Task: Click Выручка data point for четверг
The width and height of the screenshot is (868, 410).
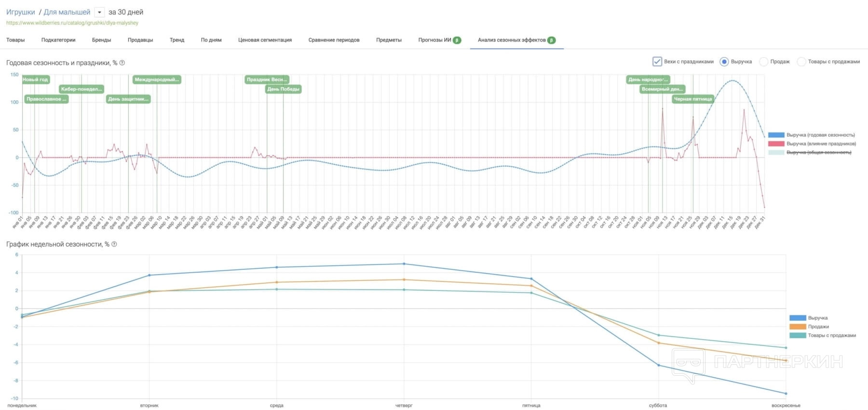Action: [x=404, y=264]
